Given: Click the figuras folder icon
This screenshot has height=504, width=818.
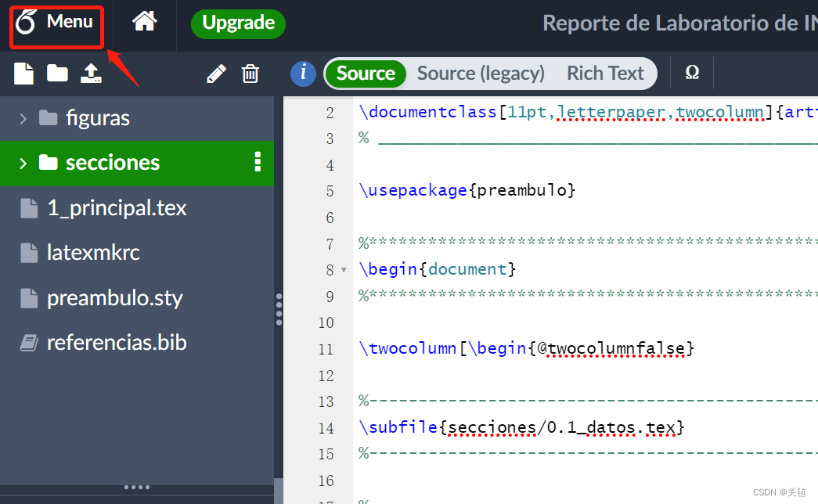Looking at the screenshot, I should [x=48, y=118].
